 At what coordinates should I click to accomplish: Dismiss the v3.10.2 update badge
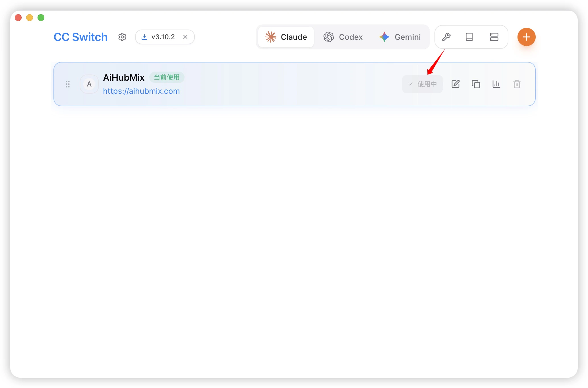coord(185,37)
